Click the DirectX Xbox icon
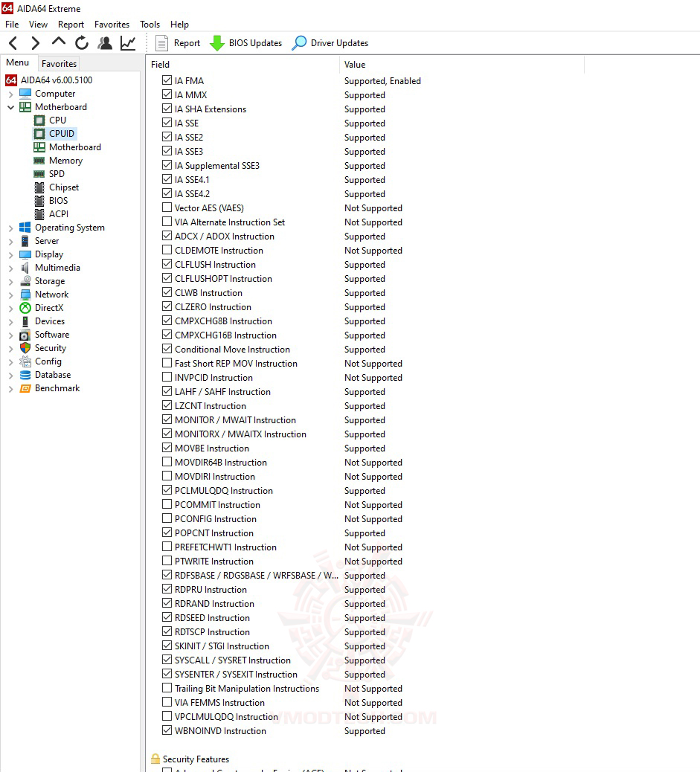700x772 pixels. pos(25,308)
